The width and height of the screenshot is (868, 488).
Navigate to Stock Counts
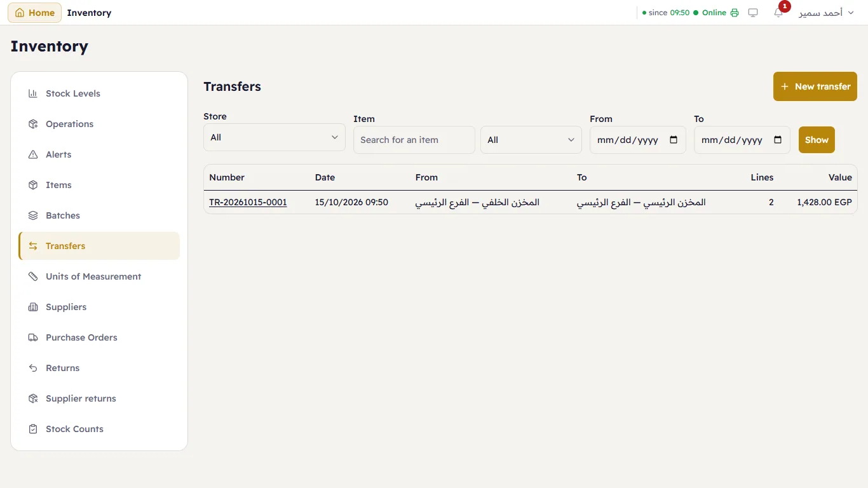tap(99, 429)
